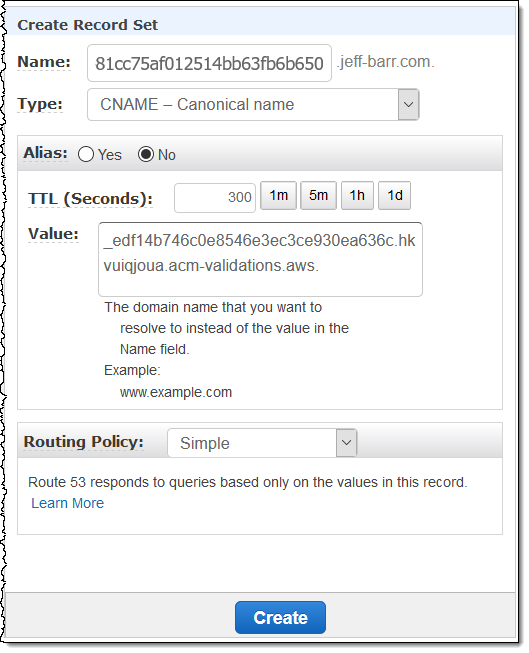Screen dimensions: 529x653
Task: Click the Routing Policy label
Action: [84, 442]
